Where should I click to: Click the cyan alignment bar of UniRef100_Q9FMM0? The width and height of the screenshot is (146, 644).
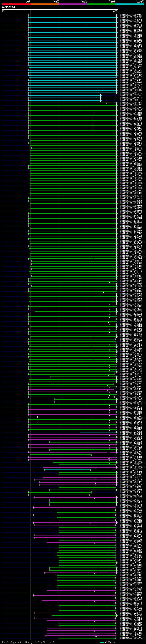pos(73,15)
